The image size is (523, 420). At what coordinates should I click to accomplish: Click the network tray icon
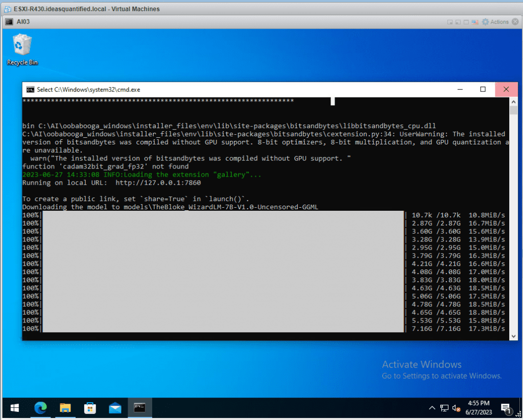point(444,408)
